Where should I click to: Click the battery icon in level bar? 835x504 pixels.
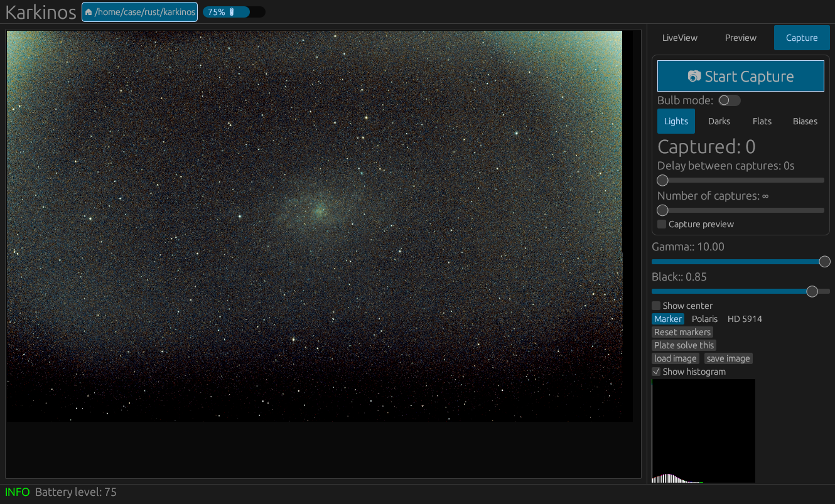click(x=232, y=12)
